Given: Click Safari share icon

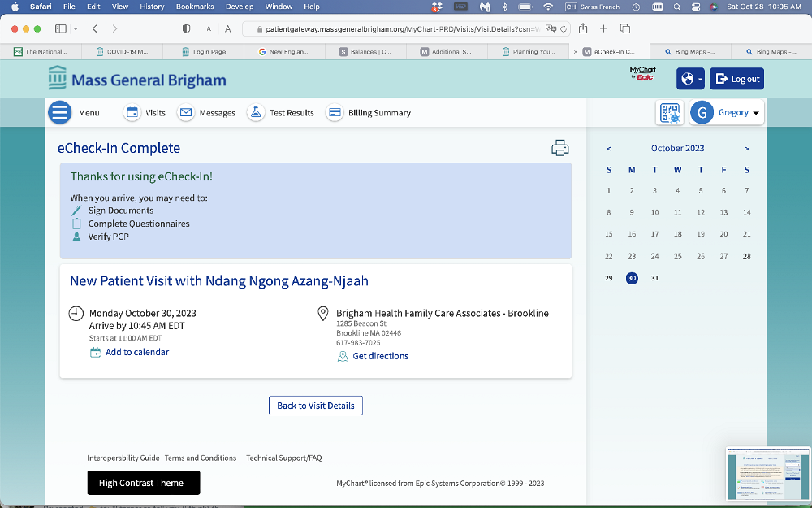Looking at the screenshot, I should pyautogui.click(x=583, y=28).
